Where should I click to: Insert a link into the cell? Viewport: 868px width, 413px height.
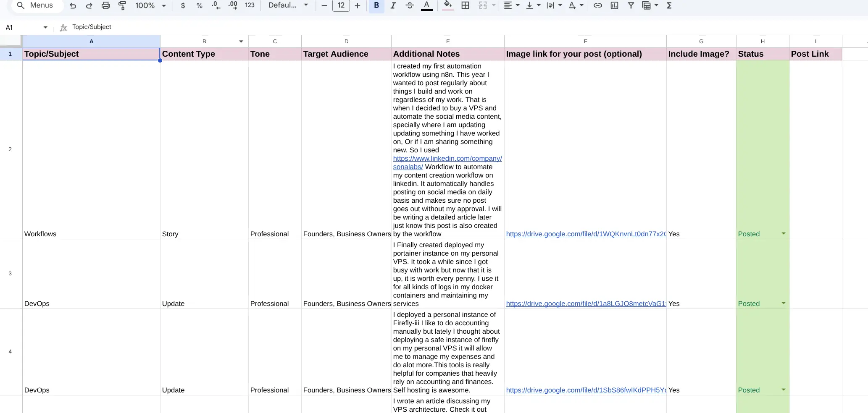click(598, 5)
